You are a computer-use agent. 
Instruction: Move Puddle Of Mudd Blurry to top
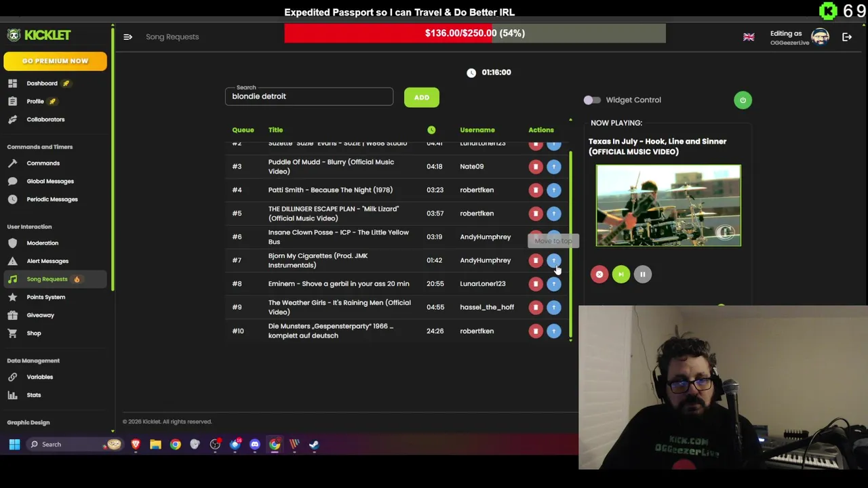pos(554,166)
